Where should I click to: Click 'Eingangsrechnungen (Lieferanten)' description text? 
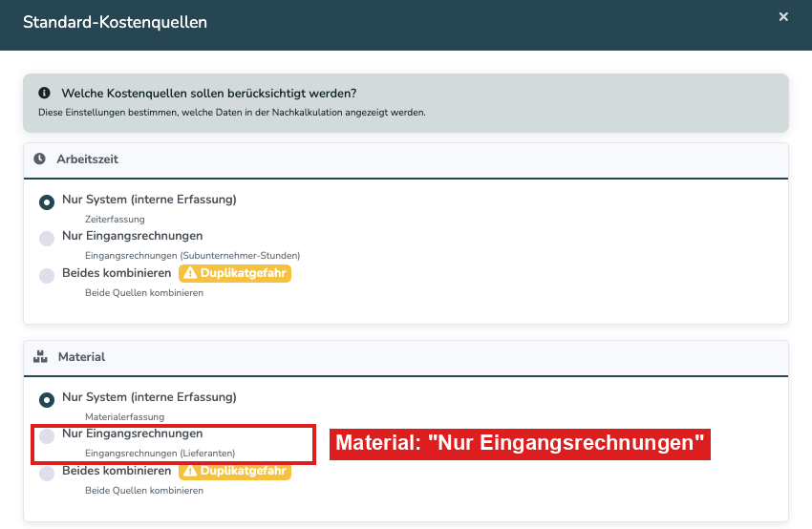(160, 454)
